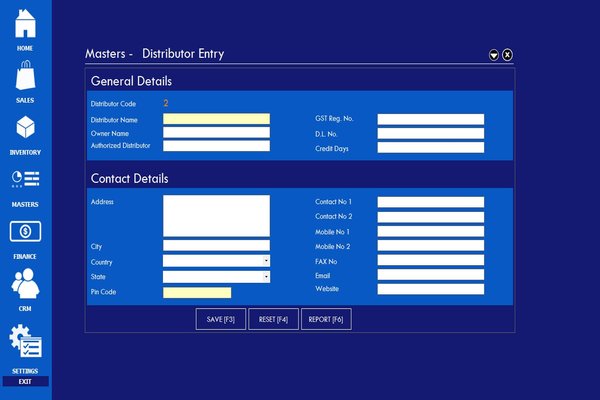The width and height of the screenshot is (600, 400).
Task: Click the Masters - Distributor Entry title
Action: click(x=155, y=54)
